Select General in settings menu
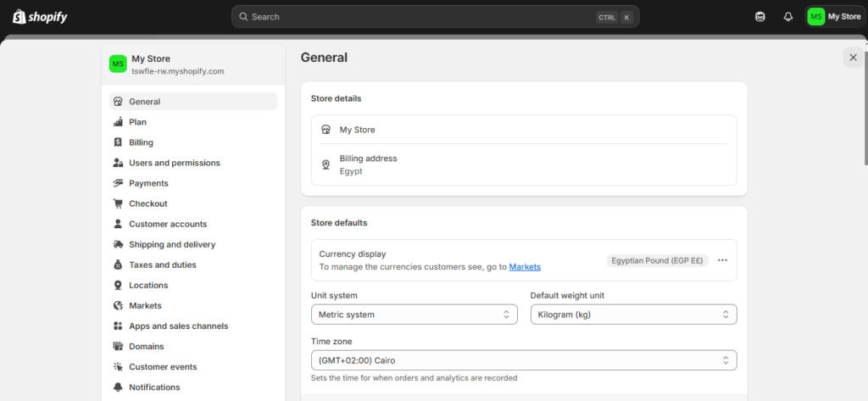 click(x=193, y=102)
